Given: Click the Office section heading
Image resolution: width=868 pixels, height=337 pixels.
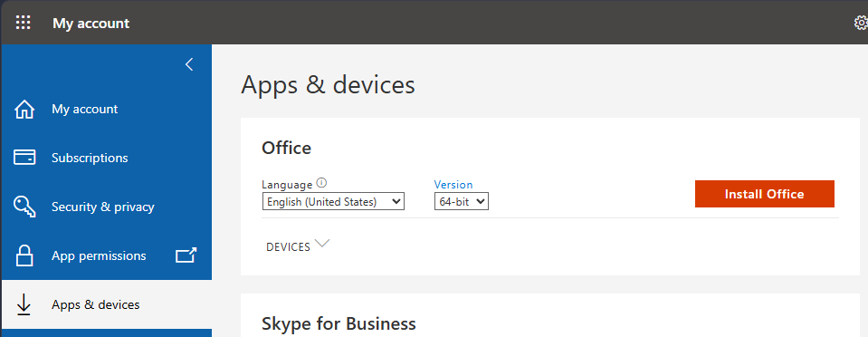Looking at the screenshot, I should tap(286, 148).
